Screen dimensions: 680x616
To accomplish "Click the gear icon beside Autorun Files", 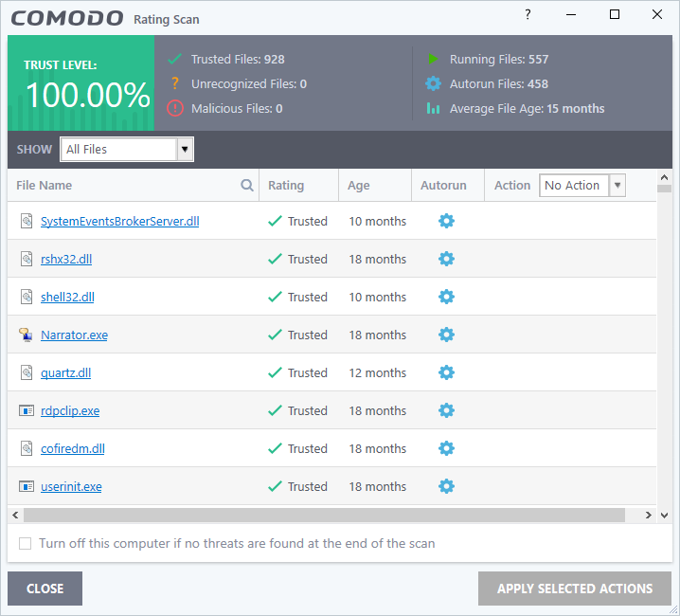I will pyautogui.click(x=433, y=83).
